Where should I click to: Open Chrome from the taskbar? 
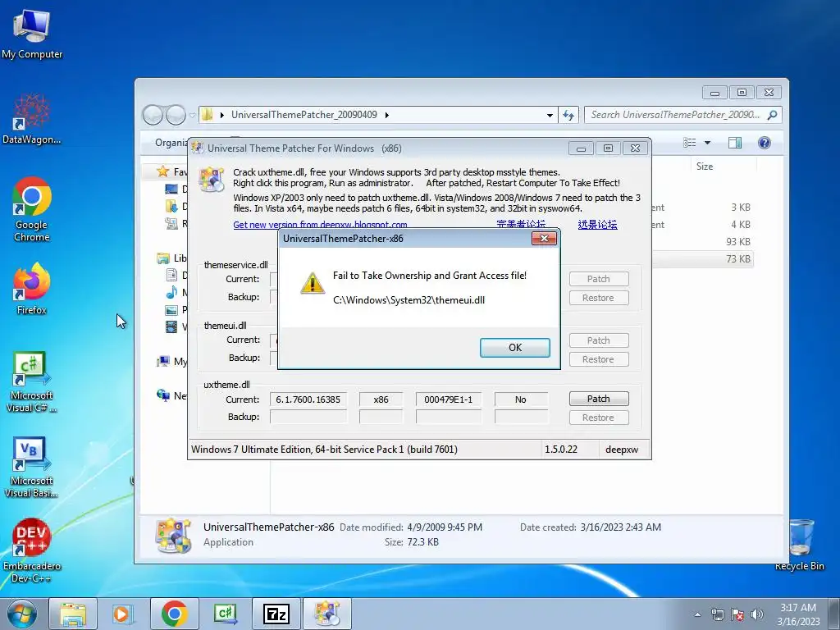point(174,614)
